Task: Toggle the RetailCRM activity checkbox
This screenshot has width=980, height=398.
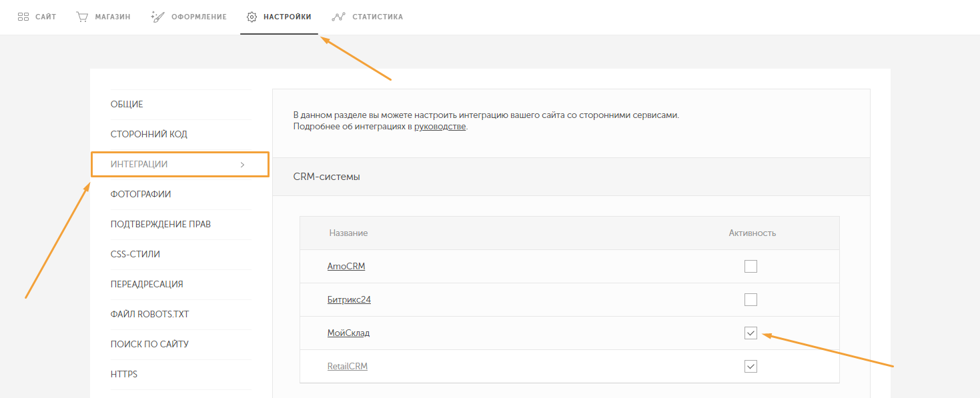Action: [751, 367]
